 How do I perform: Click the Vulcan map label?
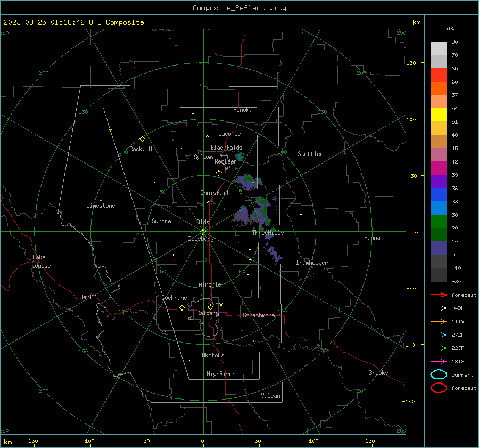[x=270, y=396]
